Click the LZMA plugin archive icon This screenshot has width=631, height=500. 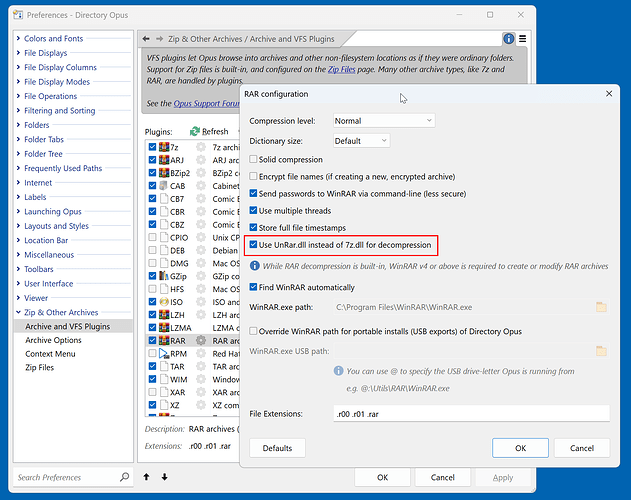164,327
